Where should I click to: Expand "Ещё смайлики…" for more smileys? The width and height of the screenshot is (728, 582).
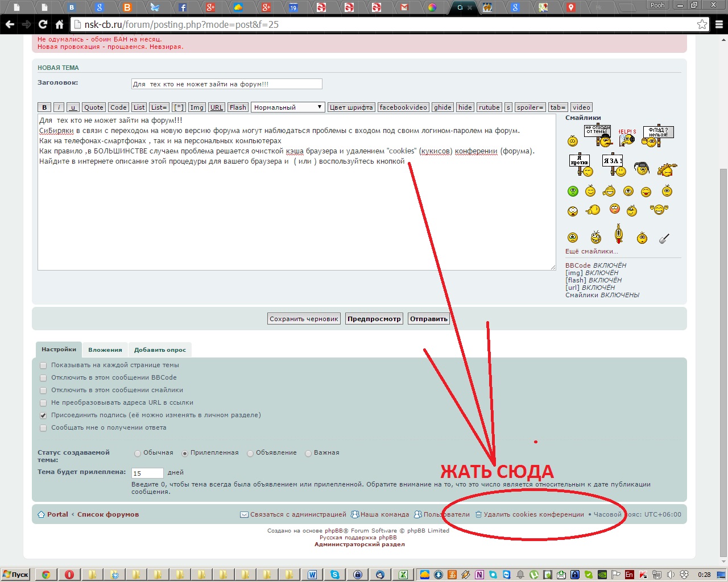tap(591, 251)
